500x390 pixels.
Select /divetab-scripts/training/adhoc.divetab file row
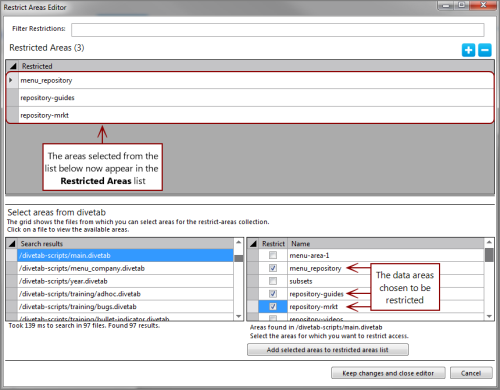[x=125, y=294]
